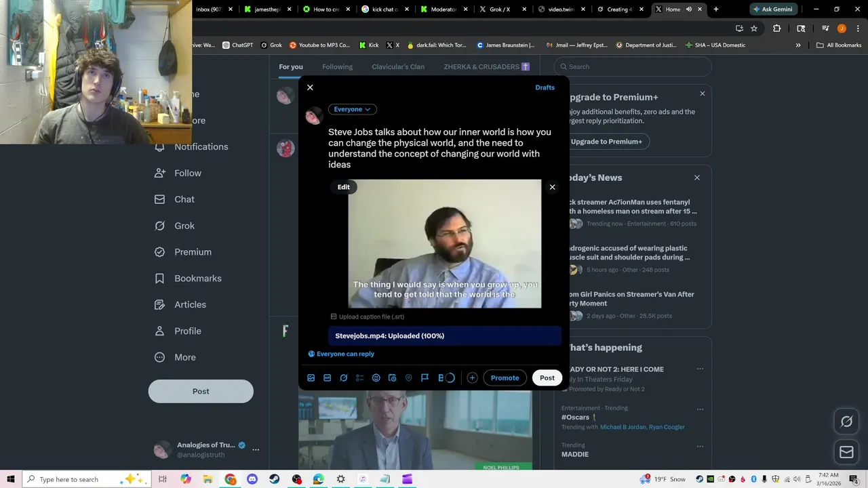Click the Promote button
Image resolution: width=868 pixels, height=488 pixels.
tap(505, 378)
